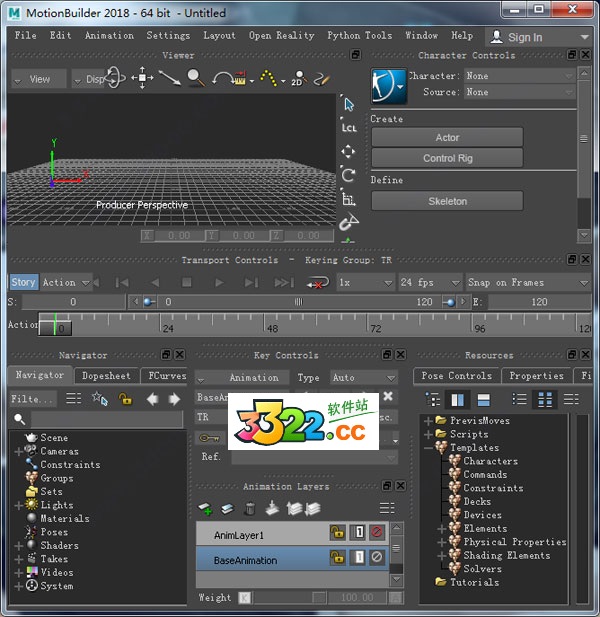Screen dimensions: 600x617
Task: Toggle solo on AnimLayer1
Action: click(x=358, y=532)
